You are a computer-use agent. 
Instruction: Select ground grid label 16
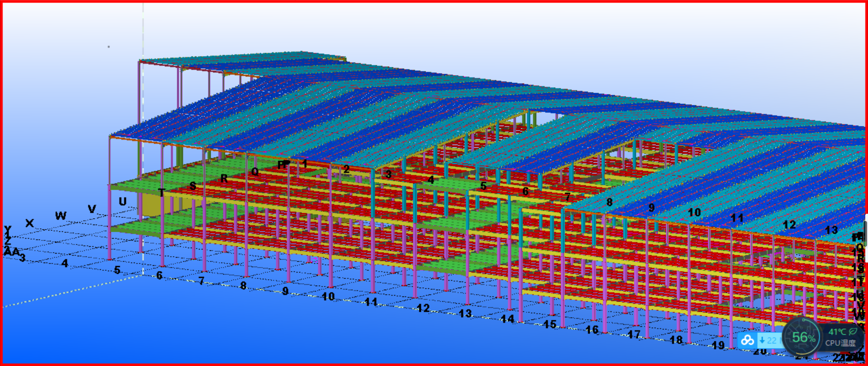(592, 330)
